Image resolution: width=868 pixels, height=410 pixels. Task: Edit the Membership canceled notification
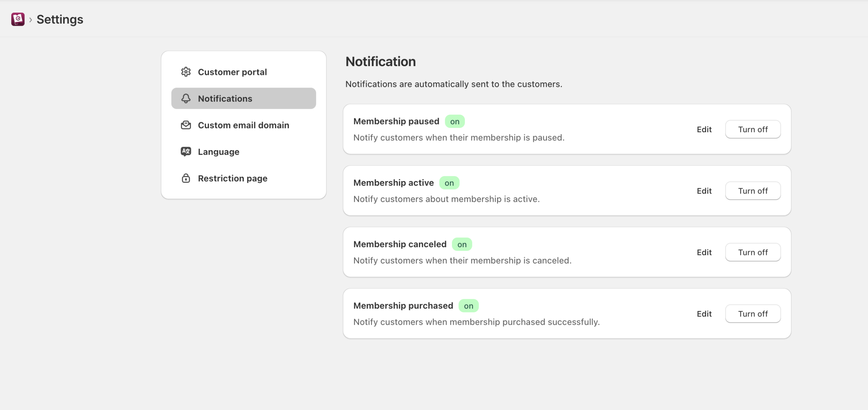click(x=704, y=252)
